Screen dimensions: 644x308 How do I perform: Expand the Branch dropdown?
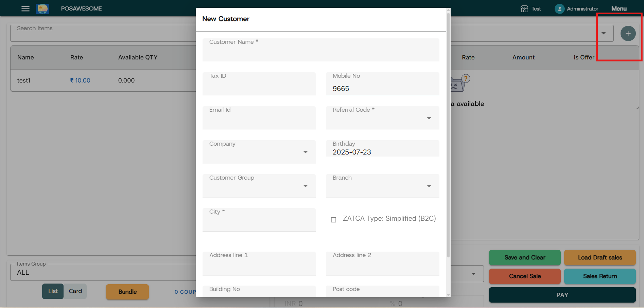tap(429, 186)
